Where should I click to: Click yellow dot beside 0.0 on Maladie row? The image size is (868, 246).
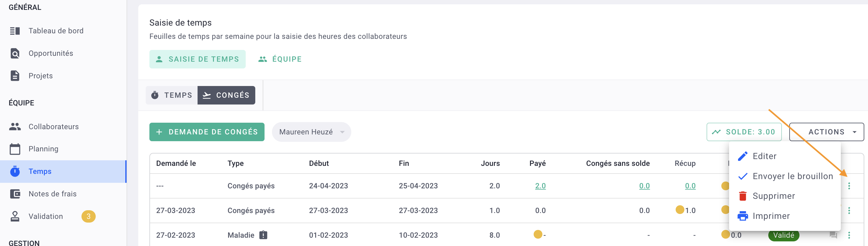tap(725, 234)
